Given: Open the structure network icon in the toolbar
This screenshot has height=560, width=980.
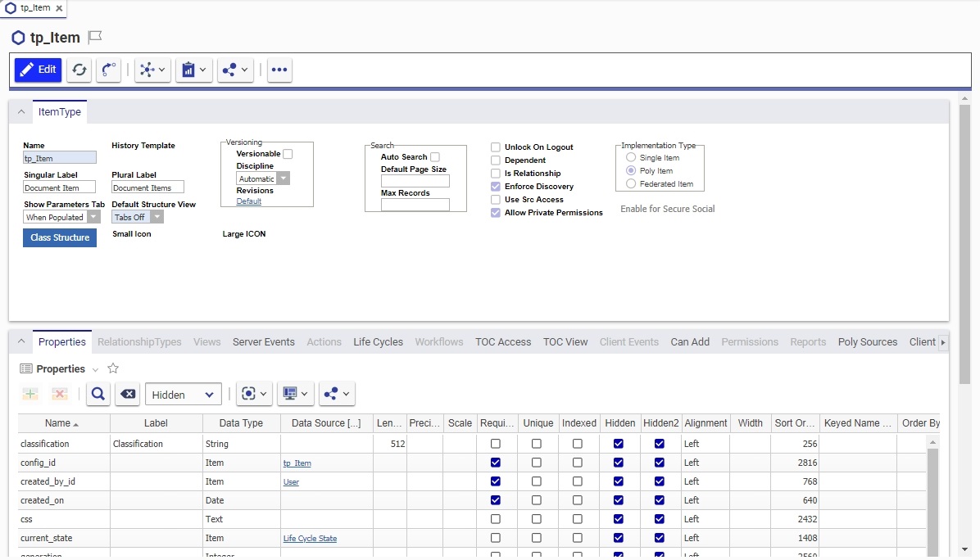Looking at the screenshot, I should 152,70.
